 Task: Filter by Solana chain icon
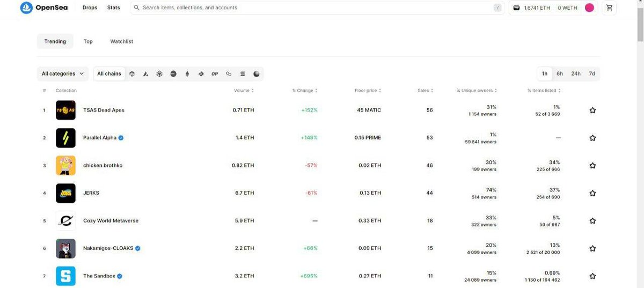click(243, 73)
